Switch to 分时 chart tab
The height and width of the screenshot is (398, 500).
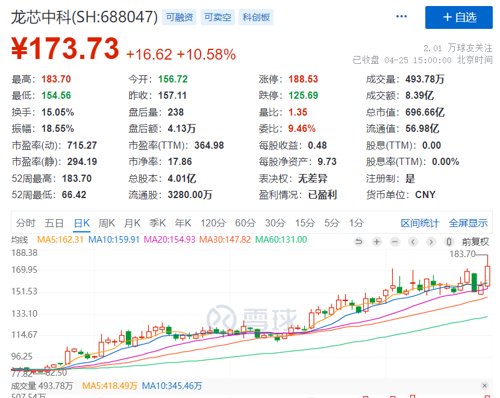click(x=25, y=223)
